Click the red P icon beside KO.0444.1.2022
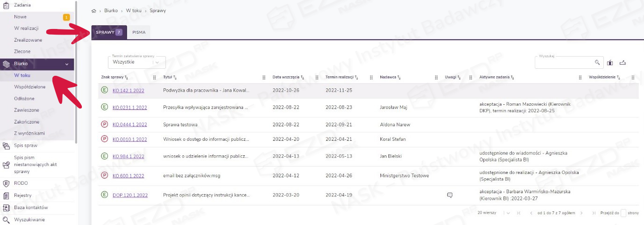Viewport: 644px width, 225px height. point(104,124)
